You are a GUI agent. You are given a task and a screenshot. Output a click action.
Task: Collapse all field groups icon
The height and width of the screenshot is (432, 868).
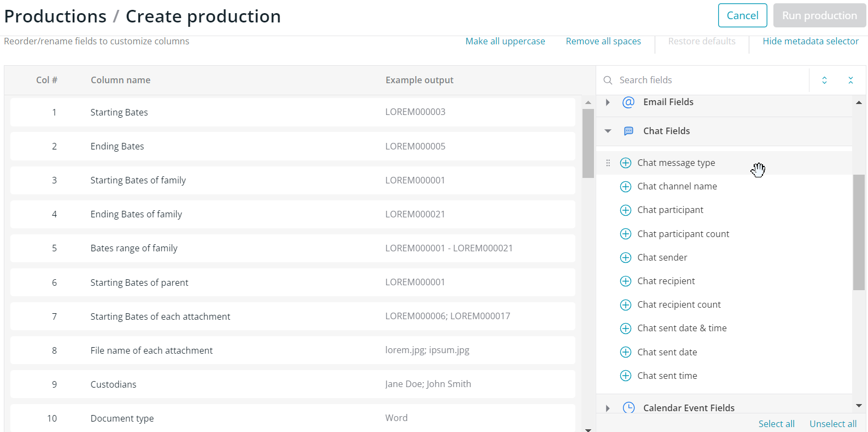[x=850, y=80]
